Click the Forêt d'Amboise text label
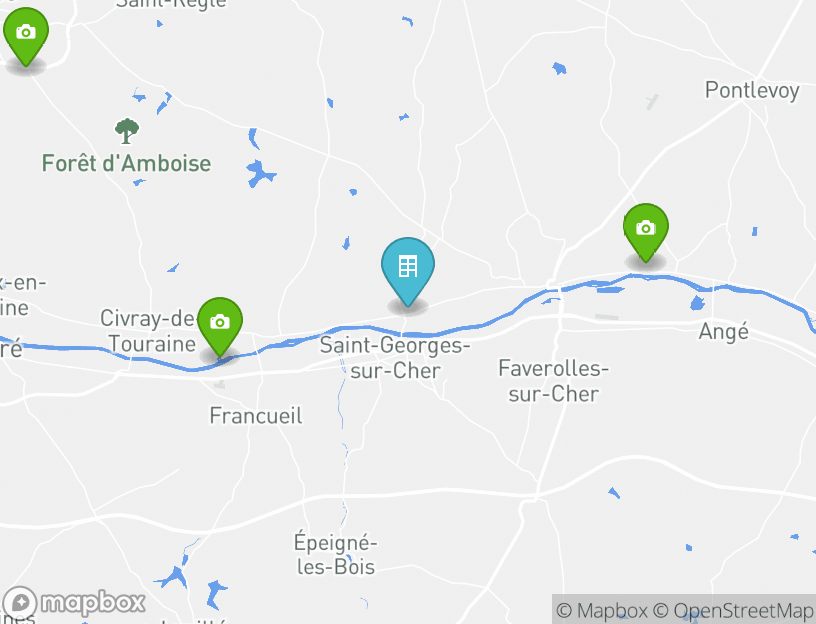The height and width of the screenshot is (624, 816). coord(126,163)
